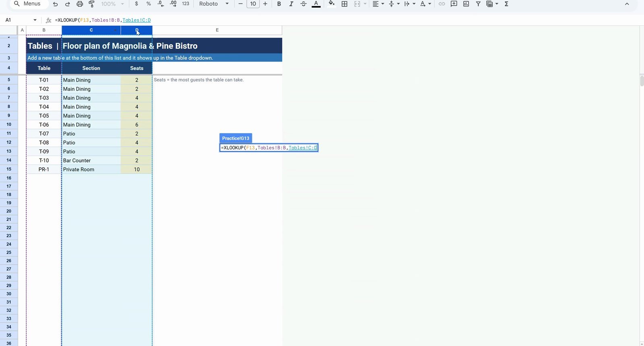The image size is (644, 346).
Task: Search the menus using the Menus box
Action: [29, 4]
